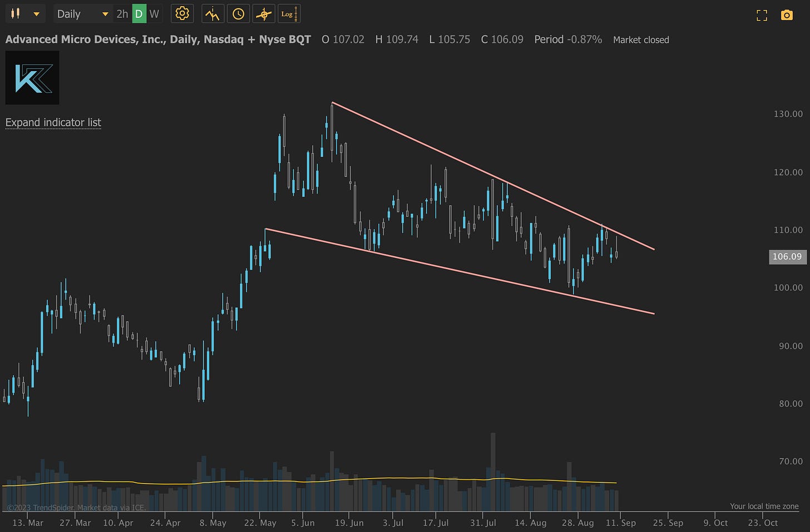The image size is (810, 532).
Task: Click the candlestick chart type icon
Action: (x=16, y=13)
